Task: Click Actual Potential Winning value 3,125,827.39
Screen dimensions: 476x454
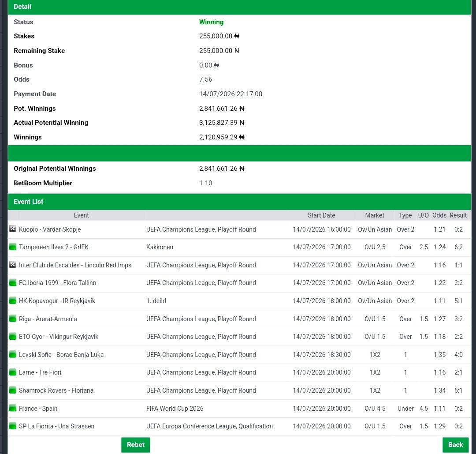Action: tap(222, 123)
